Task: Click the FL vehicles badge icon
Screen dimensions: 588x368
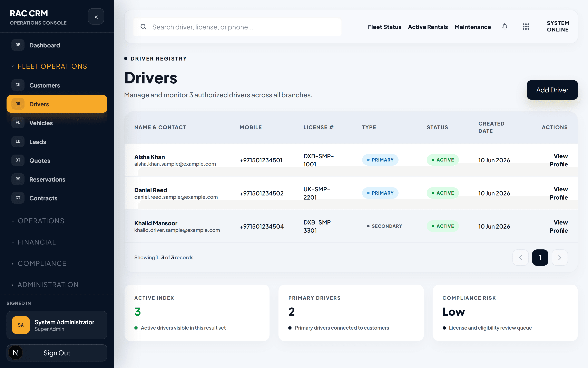Action: coord(18,123)
